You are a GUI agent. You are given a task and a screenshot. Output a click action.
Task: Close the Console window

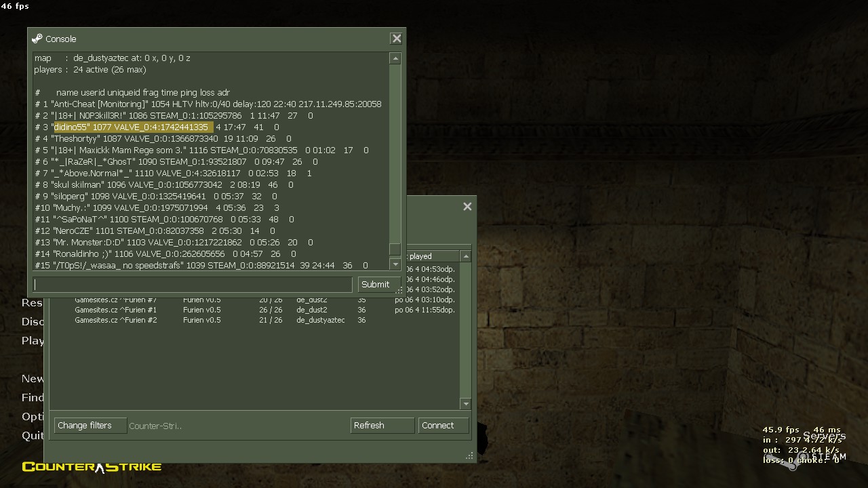point(397,39)
